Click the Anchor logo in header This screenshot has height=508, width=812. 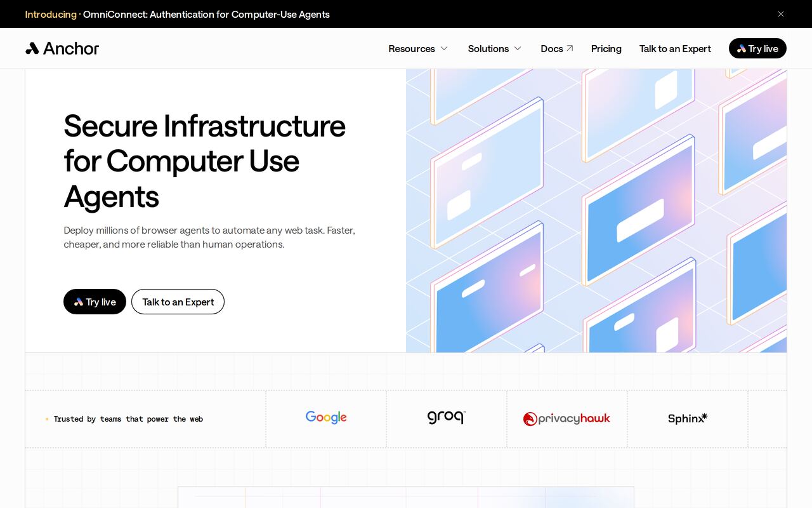pos(62,48)
